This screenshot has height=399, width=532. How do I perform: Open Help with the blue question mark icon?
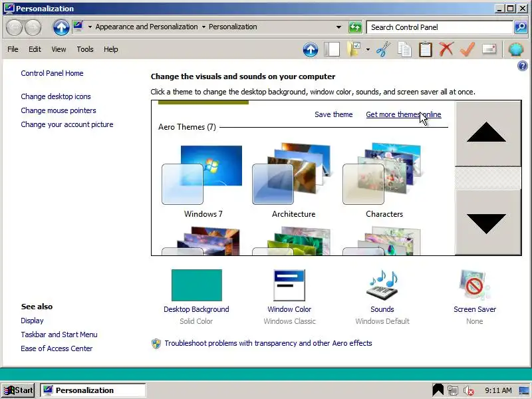pos(523,66)
